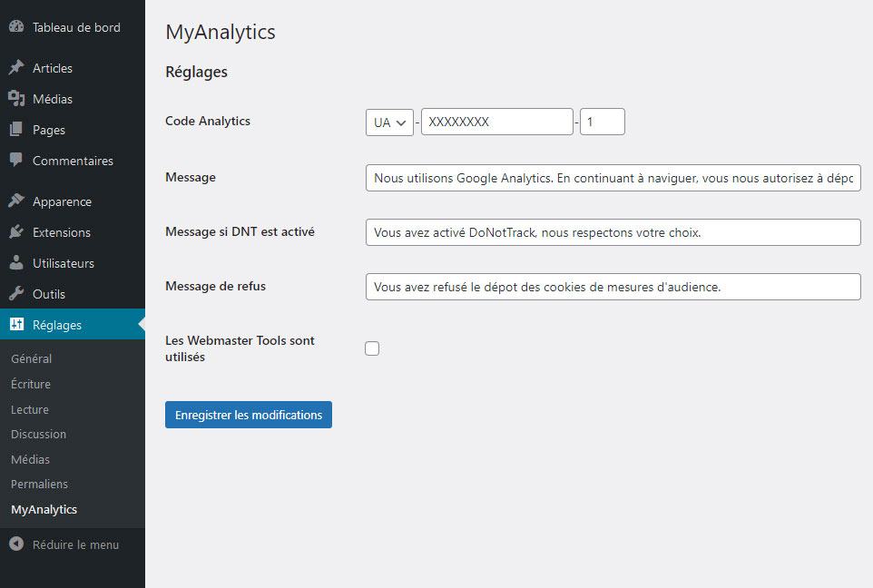Click the Message de refus field

[x=613, y=287]
